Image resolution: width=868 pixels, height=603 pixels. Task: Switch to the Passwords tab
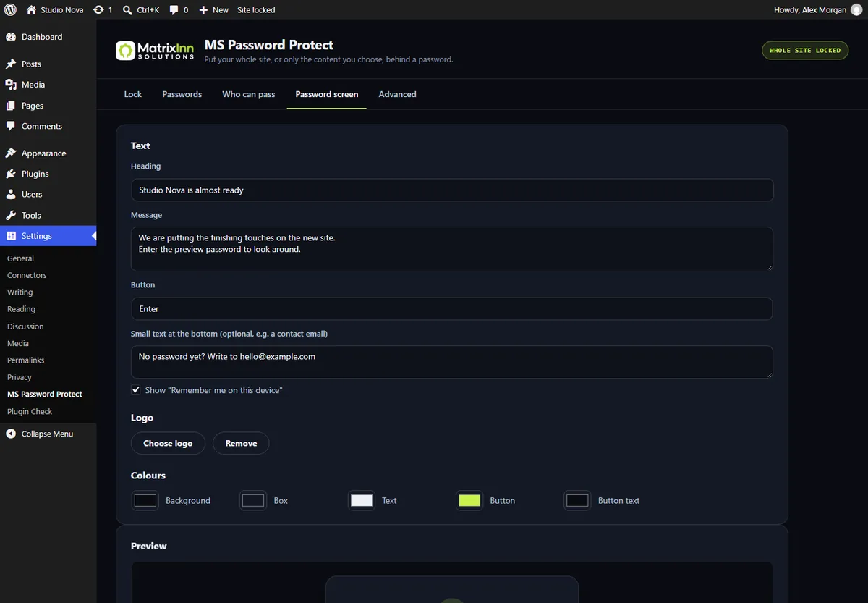coord(182,94)
